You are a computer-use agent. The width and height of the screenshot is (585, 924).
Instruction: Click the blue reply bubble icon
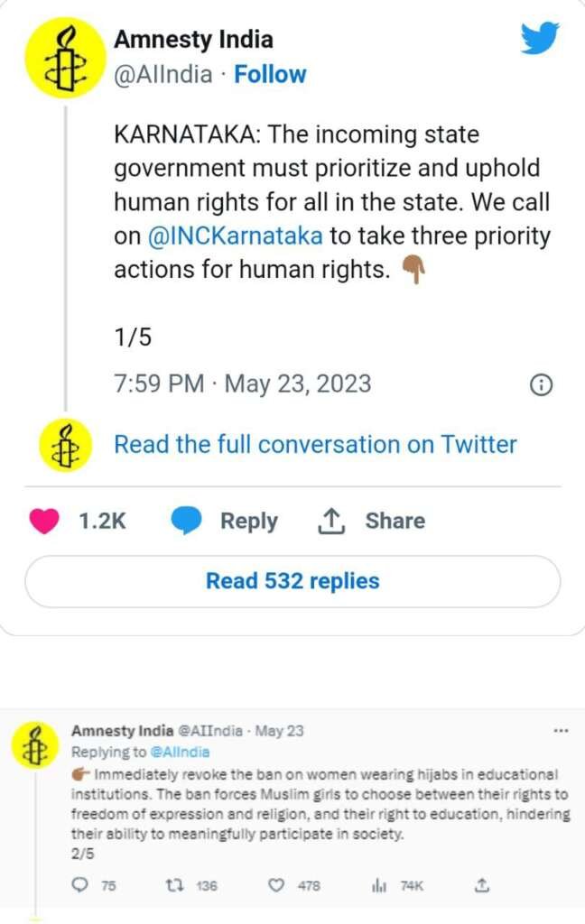(187, 521)
